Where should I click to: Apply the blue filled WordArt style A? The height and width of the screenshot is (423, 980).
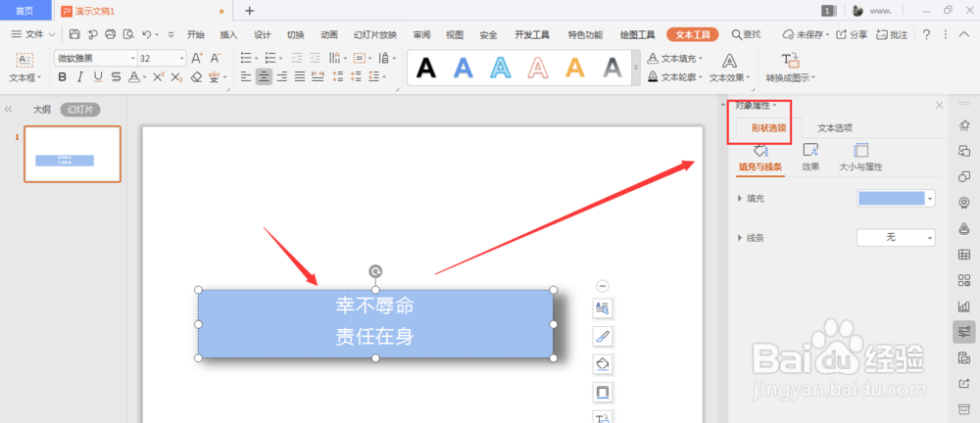pyautogui.click(x=464, y=67)
